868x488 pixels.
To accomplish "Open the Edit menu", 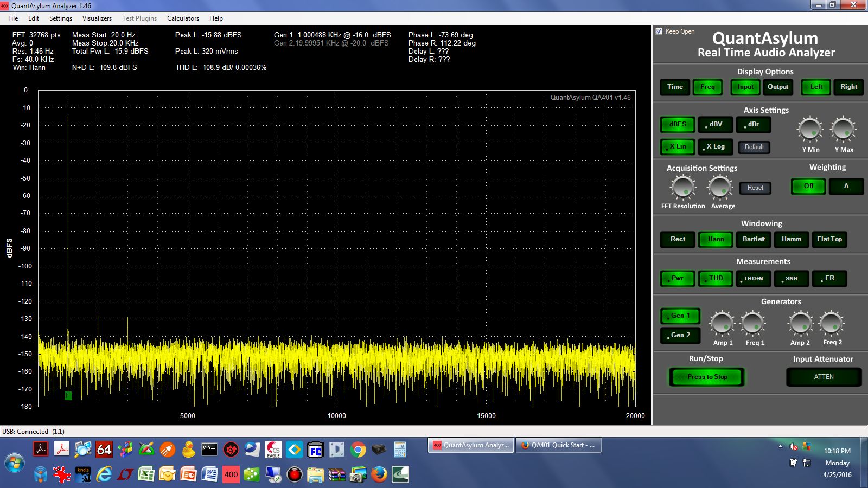I will [x=34, y=18].
